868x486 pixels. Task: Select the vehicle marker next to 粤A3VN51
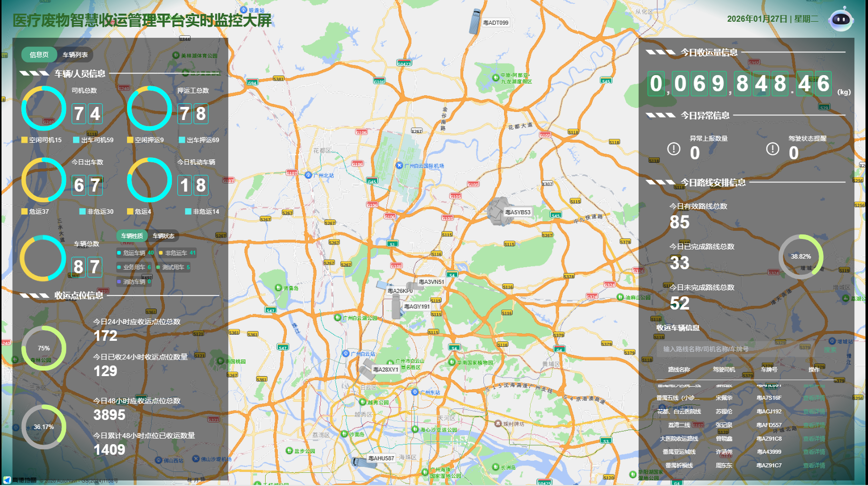[x=414, y=286]
